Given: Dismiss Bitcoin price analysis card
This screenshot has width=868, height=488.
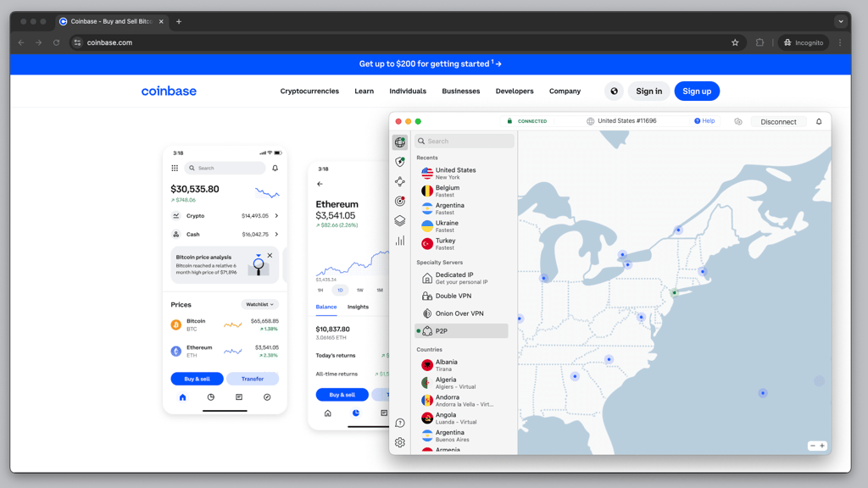Looking at the screenshot, I should coord(270,256).
